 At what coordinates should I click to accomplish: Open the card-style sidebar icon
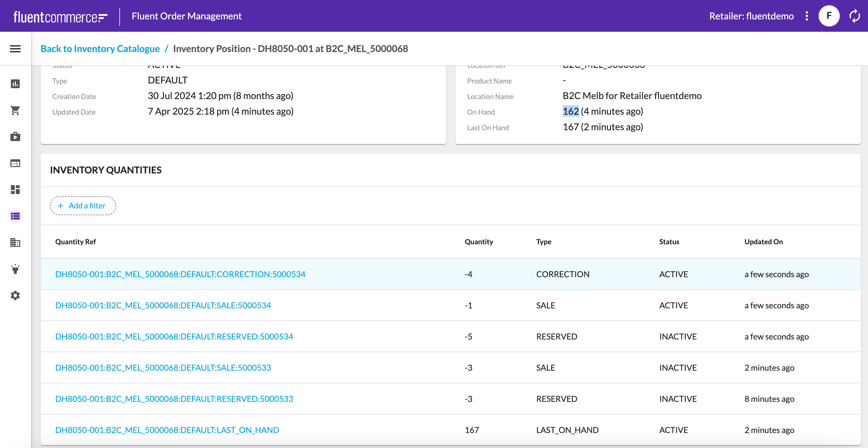(x=15, y=163)
